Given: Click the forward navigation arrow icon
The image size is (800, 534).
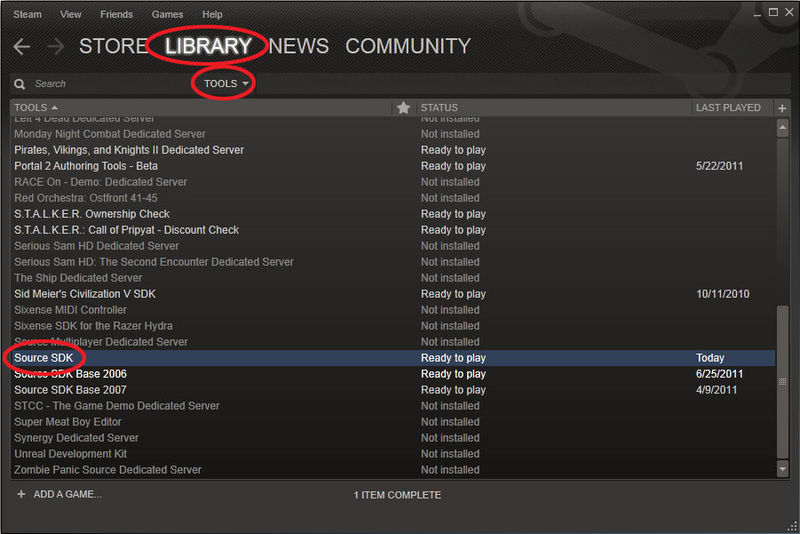Looking at the screenshot, I should [55, 47].
